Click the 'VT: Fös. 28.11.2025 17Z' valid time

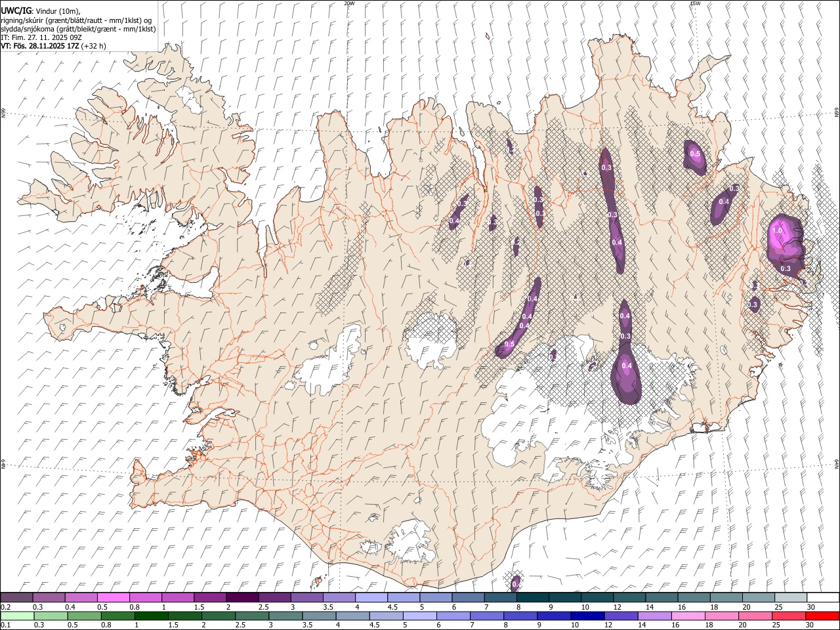[x=40, y=46]
